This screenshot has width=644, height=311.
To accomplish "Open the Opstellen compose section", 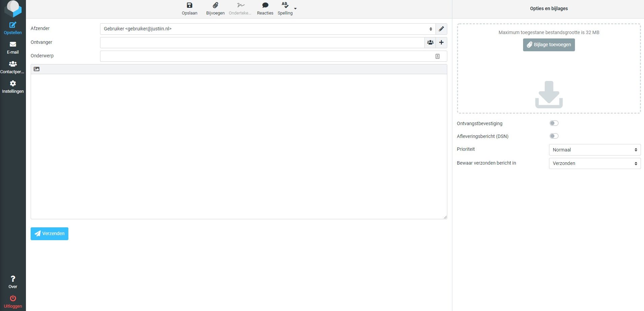I will (13, 28).
